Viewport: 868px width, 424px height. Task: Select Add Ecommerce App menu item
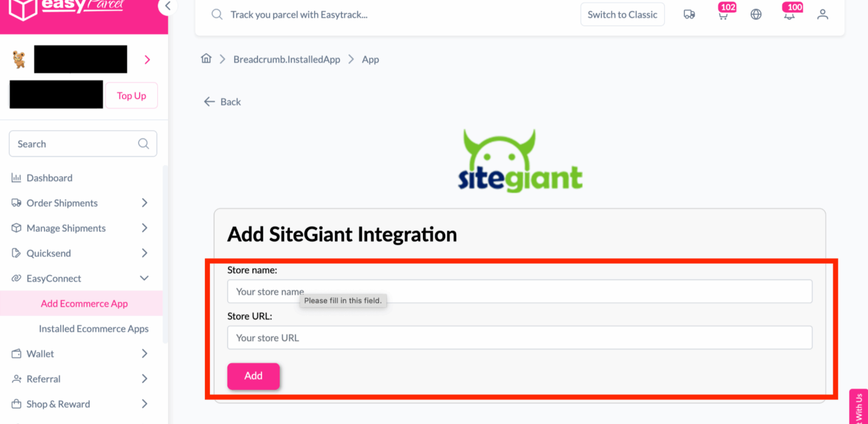coord(84,303)
